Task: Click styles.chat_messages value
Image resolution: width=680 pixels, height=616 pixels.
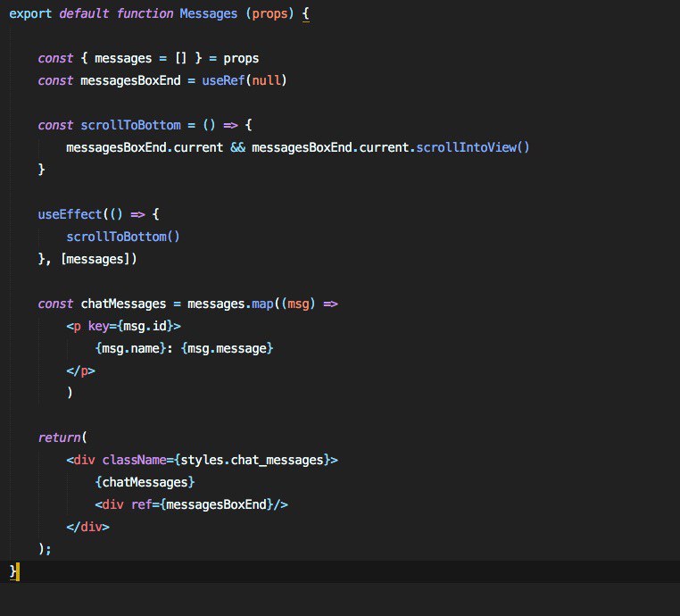Action: [x=252, y=460]
